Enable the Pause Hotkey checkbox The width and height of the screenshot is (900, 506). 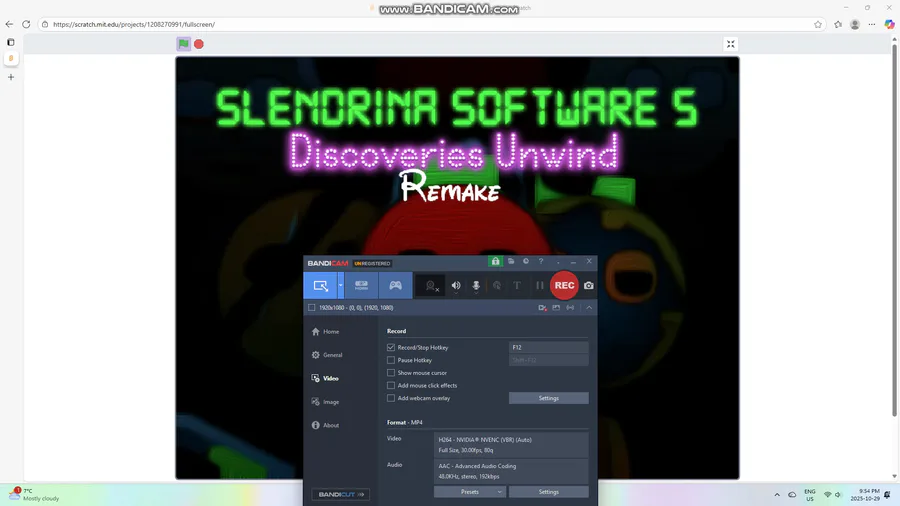391,360
